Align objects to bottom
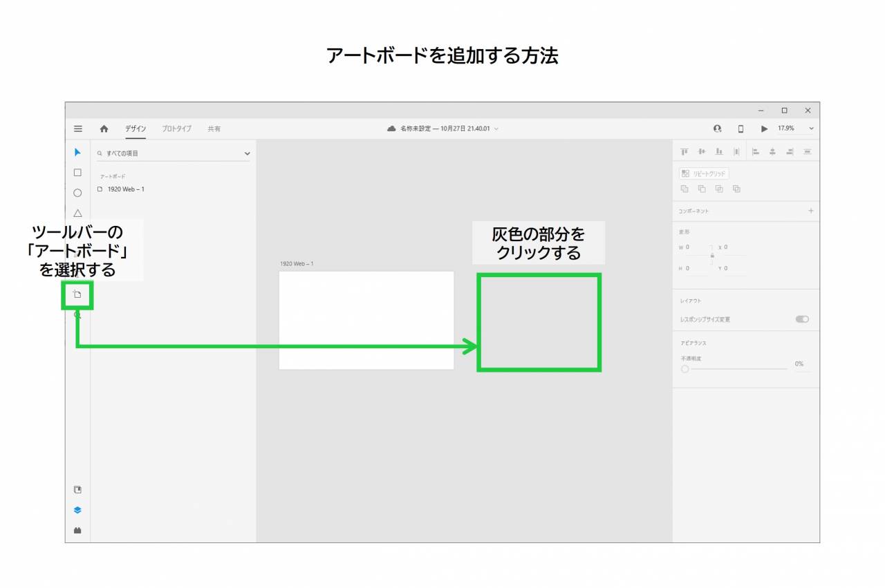Viewport: 885px width, 588px height. pyautogui.click(x=719, y=151)
